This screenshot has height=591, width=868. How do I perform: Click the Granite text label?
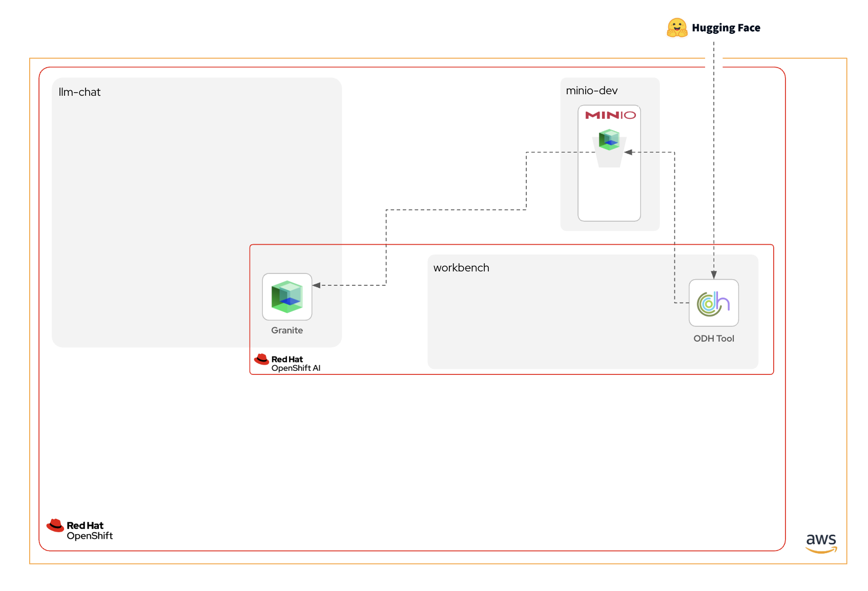[x=287, y=330]
